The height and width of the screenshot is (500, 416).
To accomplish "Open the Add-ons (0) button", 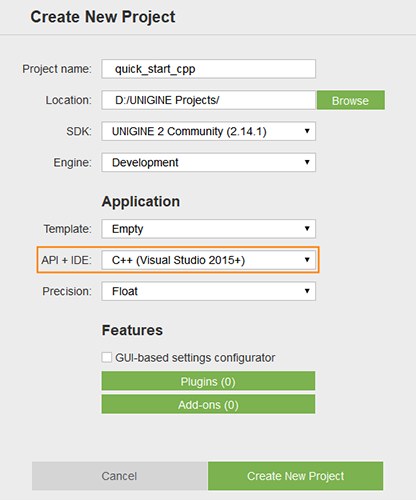I will [x=208, y=404].
